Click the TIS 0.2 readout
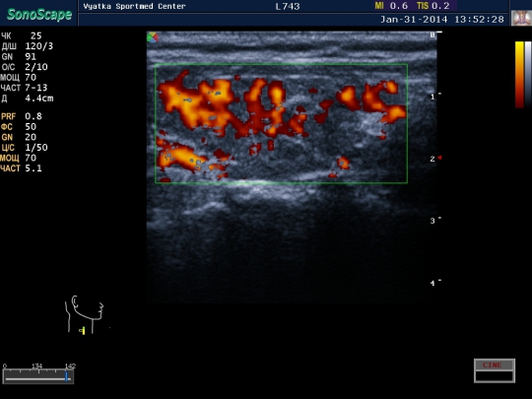The width and height of the screenshot is (532, 399). pos(433,6)
